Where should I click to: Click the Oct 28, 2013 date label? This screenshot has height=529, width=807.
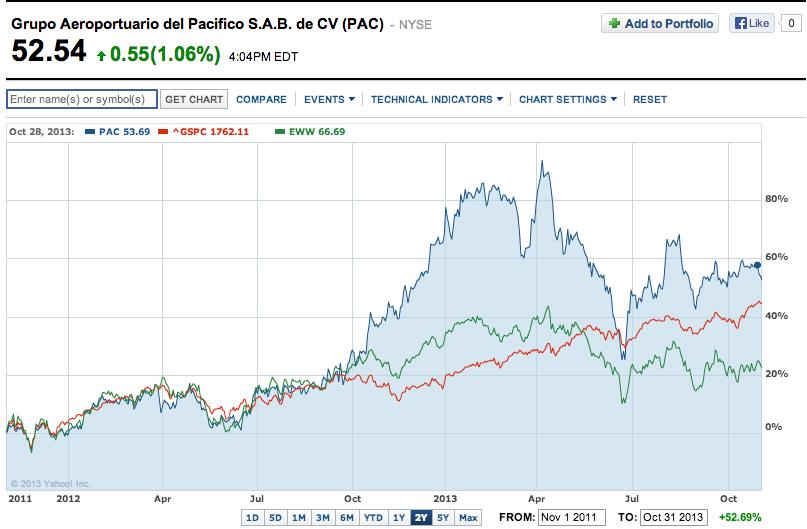click(42, 132)
